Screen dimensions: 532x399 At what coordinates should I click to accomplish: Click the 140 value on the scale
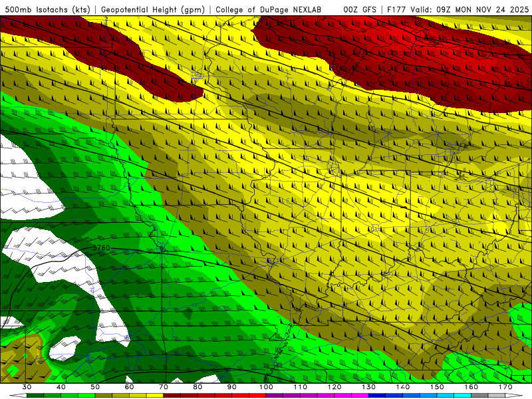click(x=403, y=387)
